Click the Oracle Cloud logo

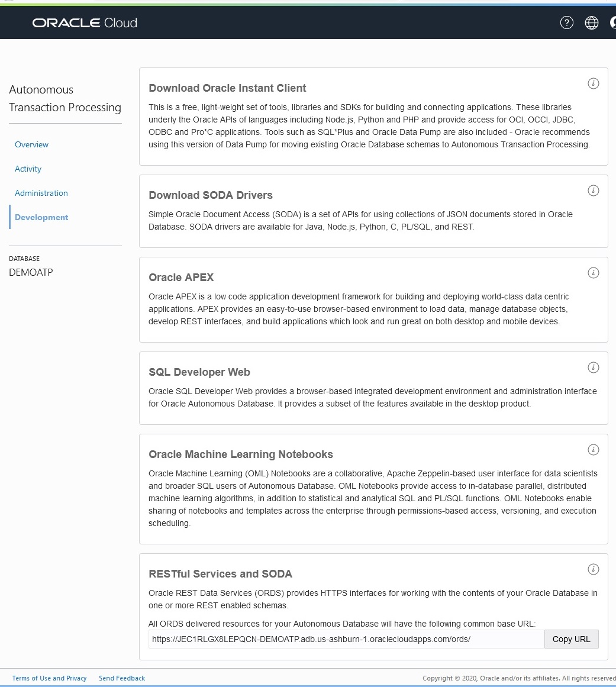(x=85, y=23)
